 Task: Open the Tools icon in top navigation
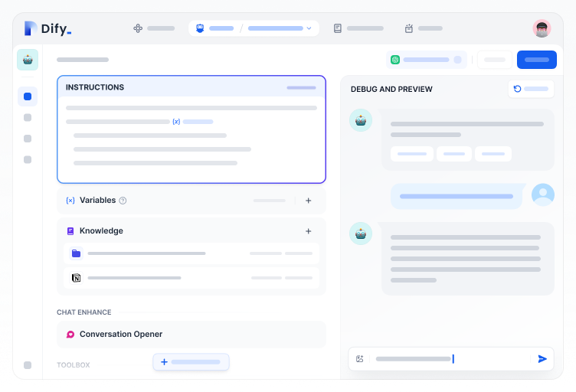click(x=409, y=28)
